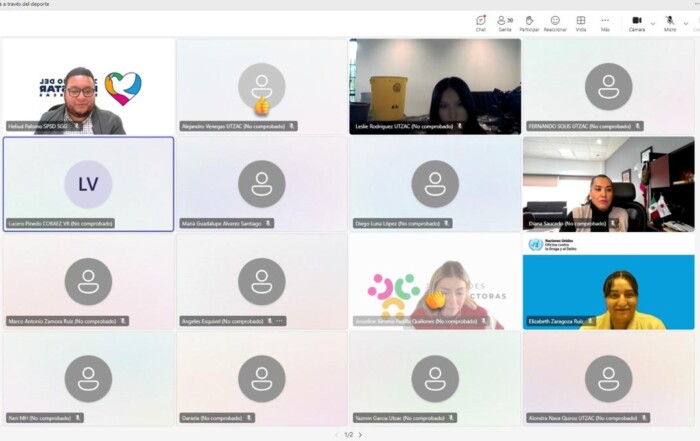Go to previous page of participants
Screen dimensions: 700x441
tap(337, 435)
